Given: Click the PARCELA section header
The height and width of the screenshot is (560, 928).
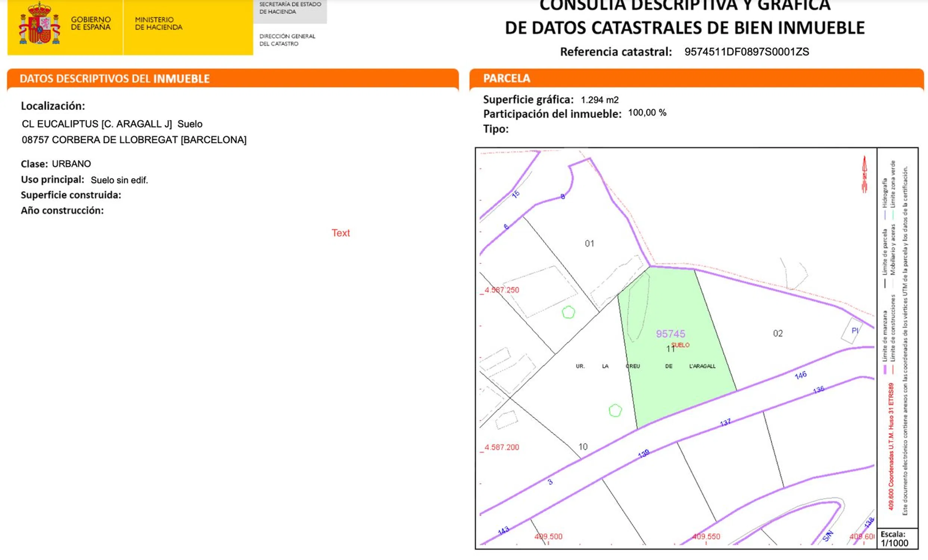Looking at the screenshot, I should (507, 78).
